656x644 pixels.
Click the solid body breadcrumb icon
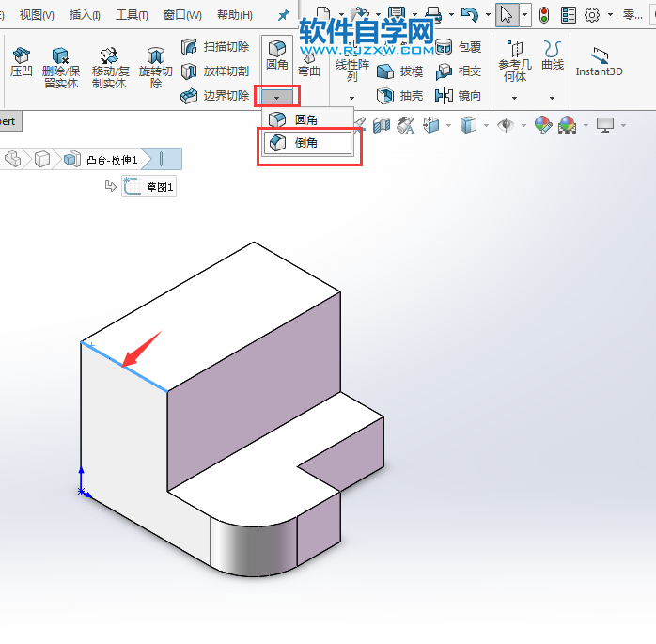click(x=42, y=159)
